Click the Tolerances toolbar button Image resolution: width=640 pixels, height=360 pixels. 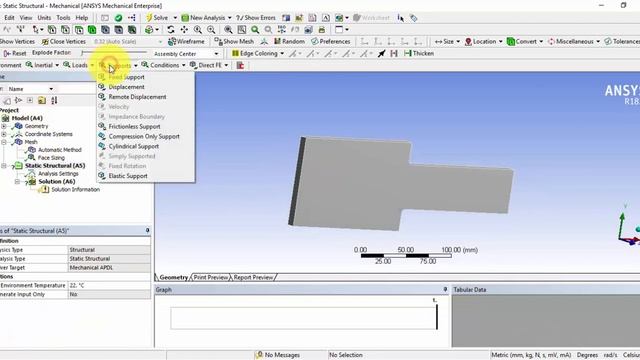click(622, 42)
